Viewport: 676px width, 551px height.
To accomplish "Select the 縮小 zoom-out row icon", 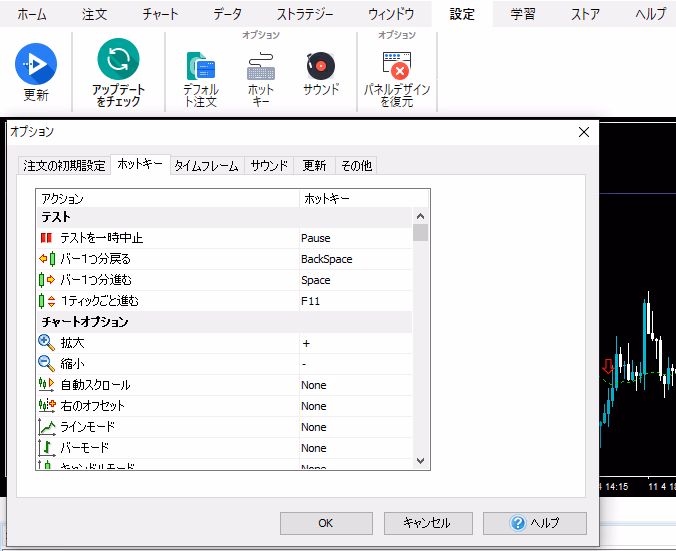I will [x=46, y=364].
